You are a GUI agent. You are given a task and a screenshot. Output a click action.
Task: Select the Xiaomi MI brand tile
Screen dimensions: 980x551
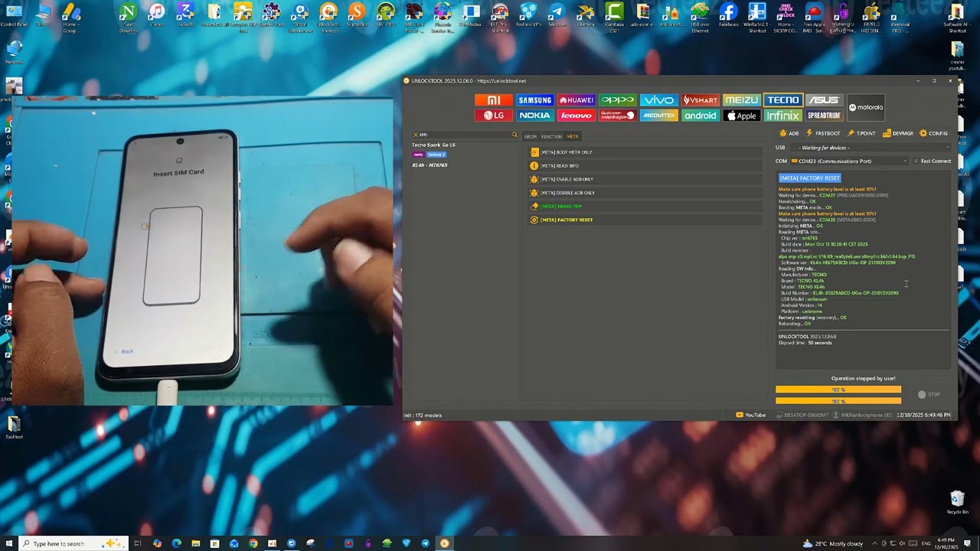tap(494, 100)
